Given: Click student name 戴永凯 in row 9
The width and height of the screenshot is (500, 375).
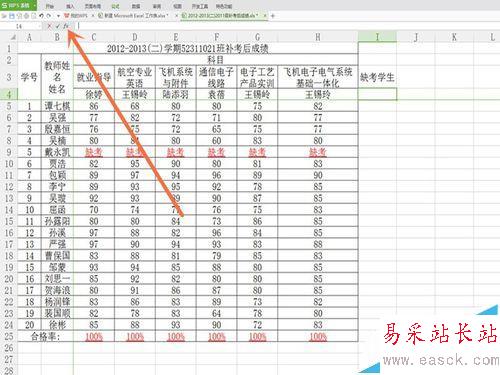Looking at the screenshot, I should (57, 152).
